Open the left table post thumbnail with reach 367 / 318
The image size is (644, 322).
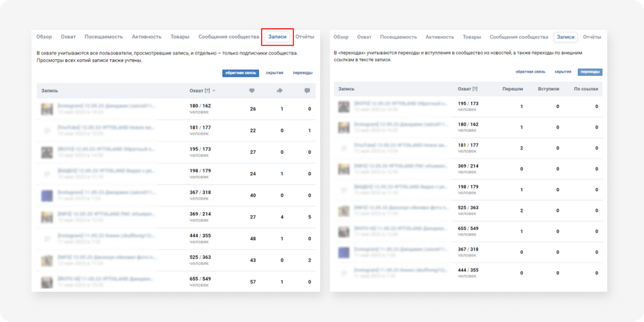(x=46, y=195)
